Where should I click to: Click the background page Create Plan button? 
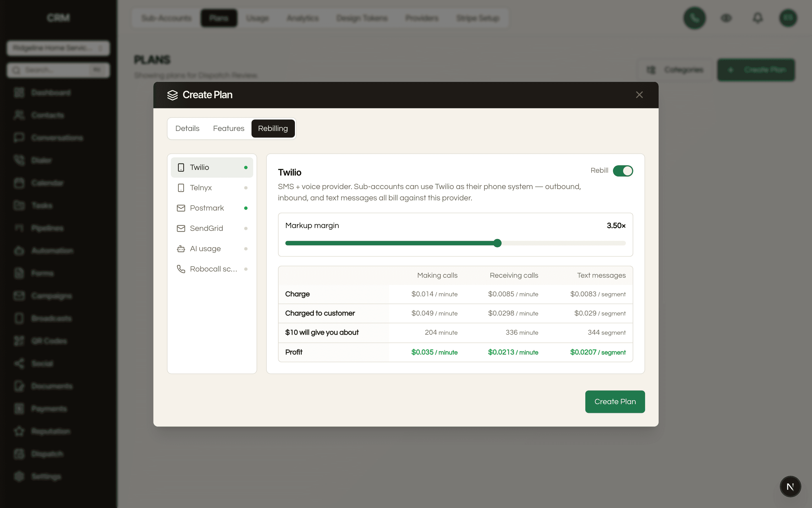(756, 70)
